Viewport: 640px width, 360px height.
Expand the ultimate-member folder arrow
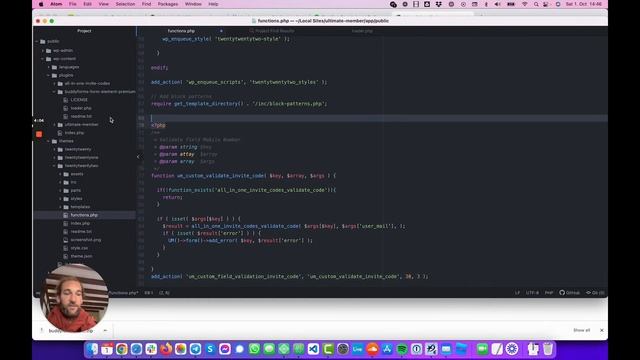55,124
